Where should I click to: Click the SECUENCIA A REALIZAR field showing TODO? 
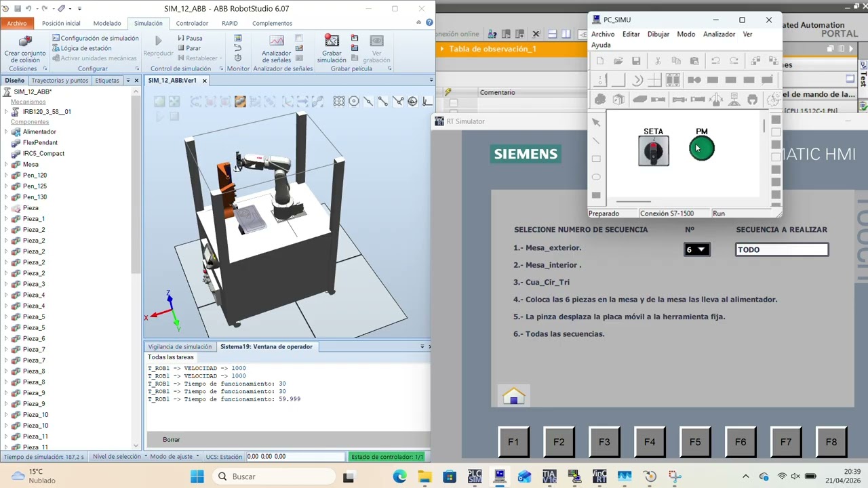coord(782,249)
